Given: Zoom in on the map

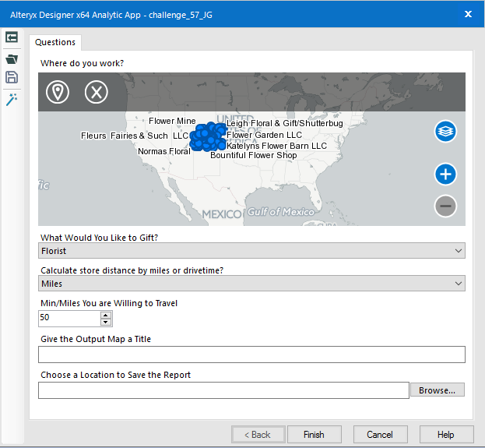Looking at the screenshot, I should tap(445, 175).
